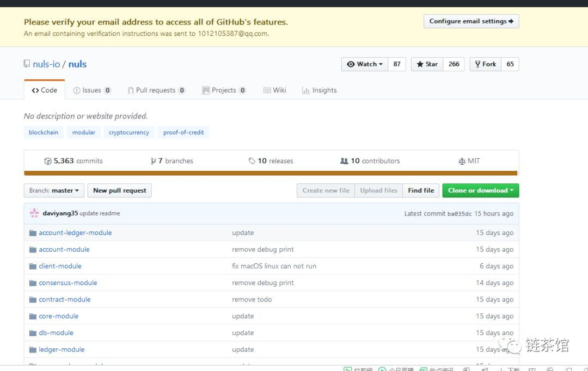588x371 pixels.
Task: Click the repository language breakdown bar
Action: click(271, 173)
